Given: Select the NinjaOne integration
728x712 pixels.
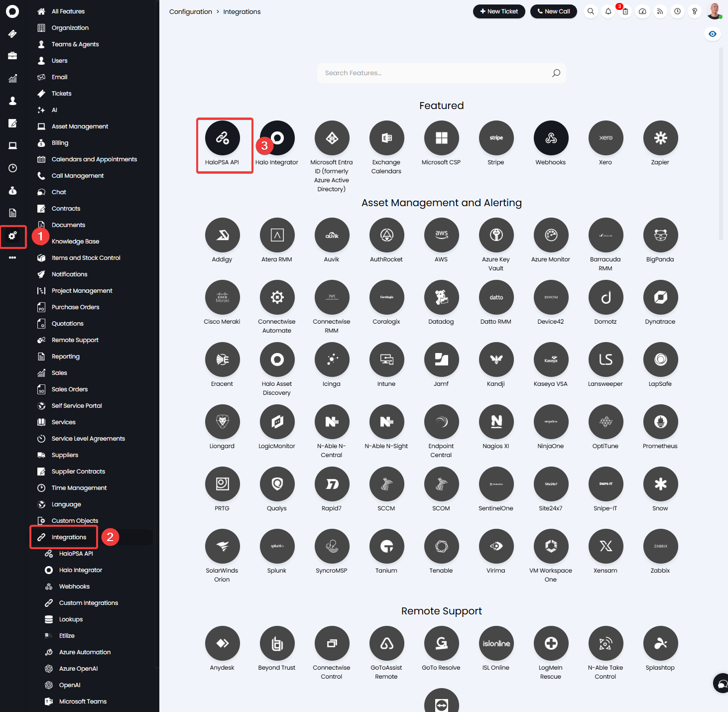Looking at the screenshot, I should click(551, 422).
